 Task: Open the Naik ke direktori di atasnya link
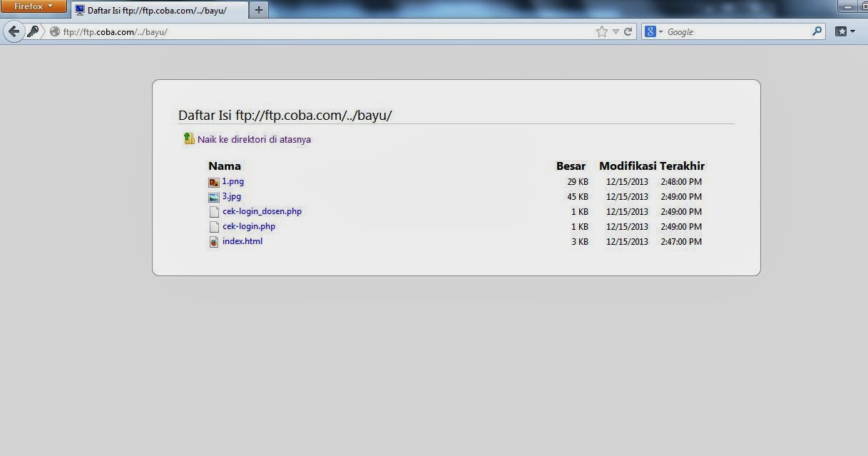coord(255,139)
